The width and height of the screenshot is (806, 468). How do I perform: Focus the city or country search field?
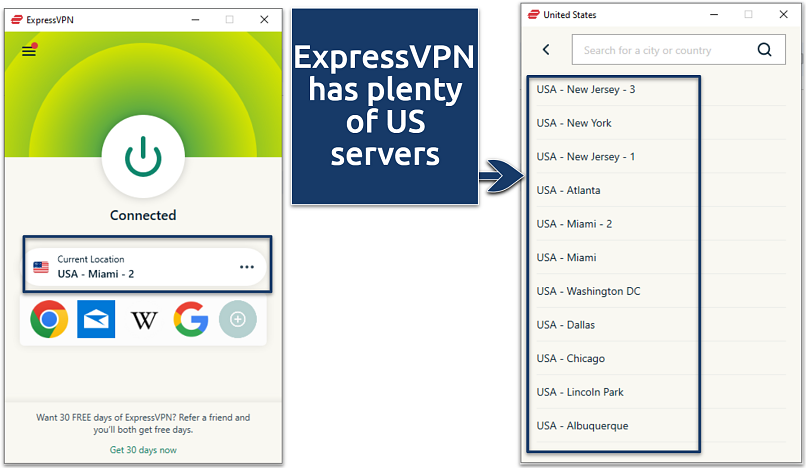pyautogui.click(x=660, y=50)
